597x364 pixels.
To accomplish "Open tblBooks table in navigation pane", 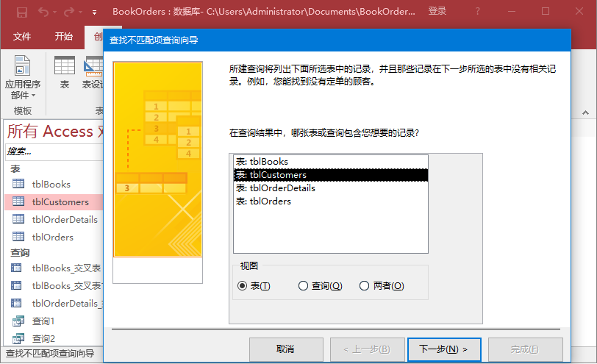I will tap(51, 185).
